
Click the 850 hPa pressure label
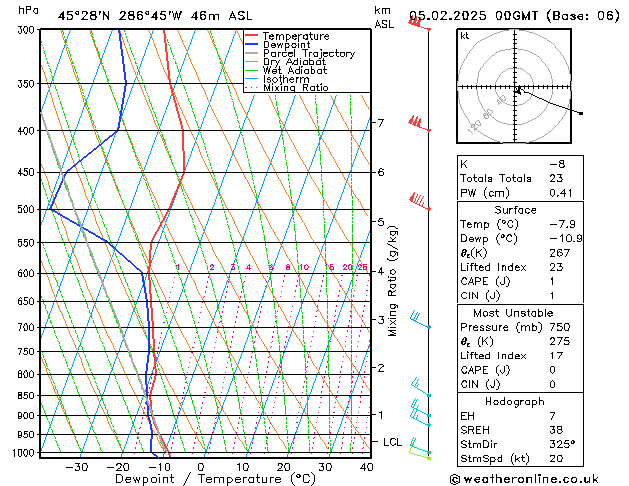[x=28, y=396]
